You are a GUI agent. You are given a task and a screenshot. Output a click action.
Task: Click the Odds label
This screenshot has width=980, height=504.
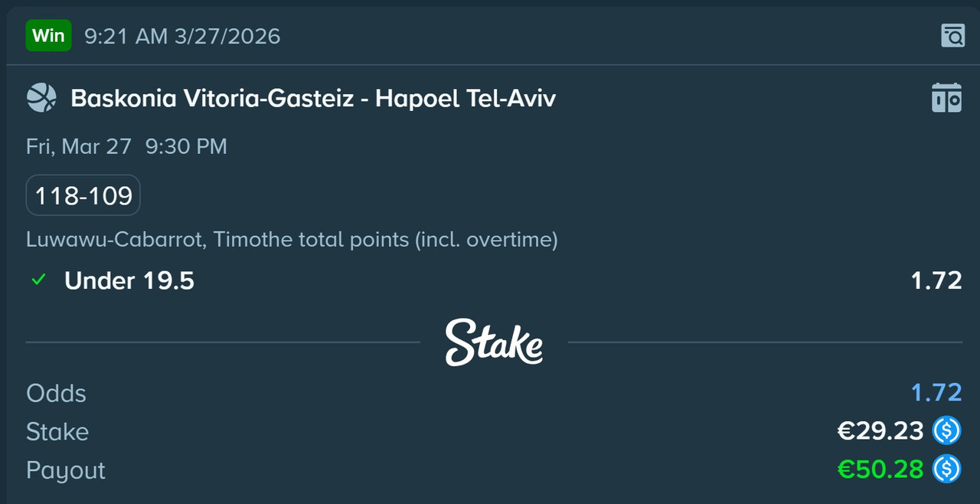coord(56,393)
